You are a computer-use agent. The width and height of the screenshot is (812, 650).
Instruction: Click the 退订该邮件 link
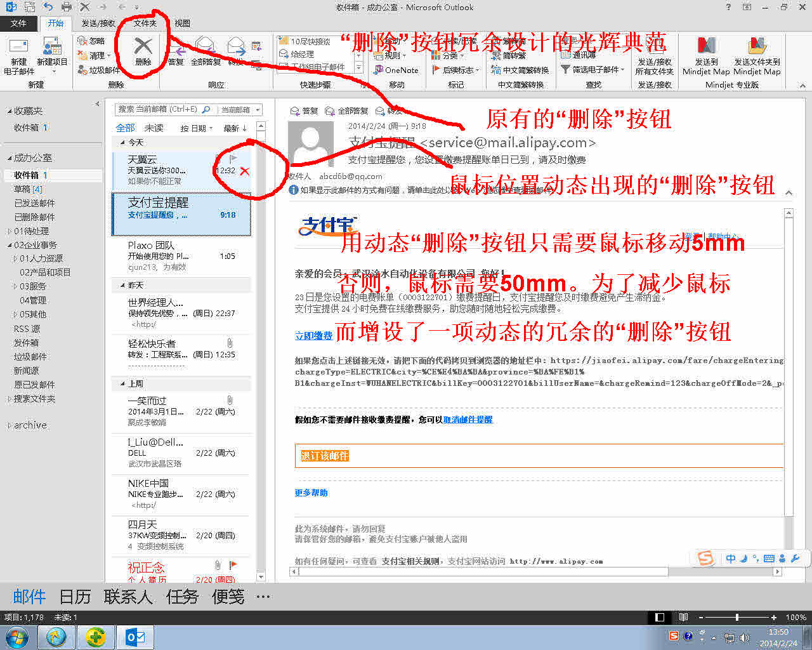324,456
